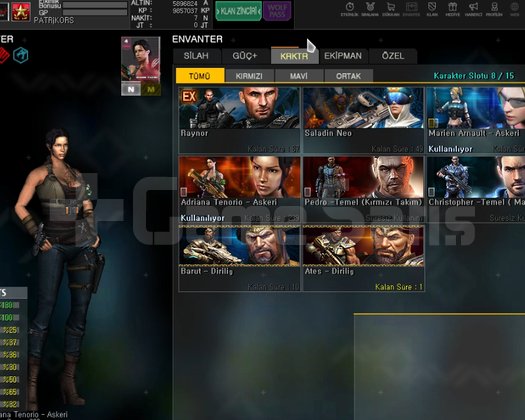Click the Nakit balance value

[196, 18]
